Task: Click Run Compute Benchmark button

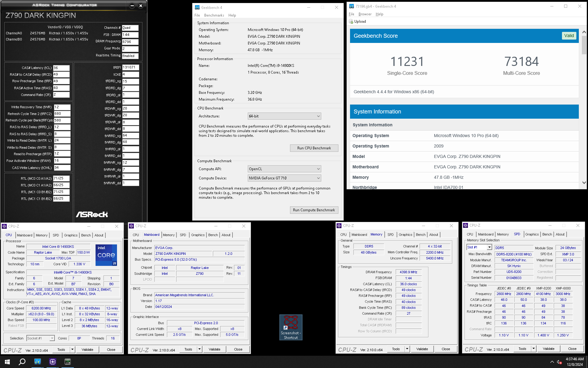Action: (x=314, y=210)
